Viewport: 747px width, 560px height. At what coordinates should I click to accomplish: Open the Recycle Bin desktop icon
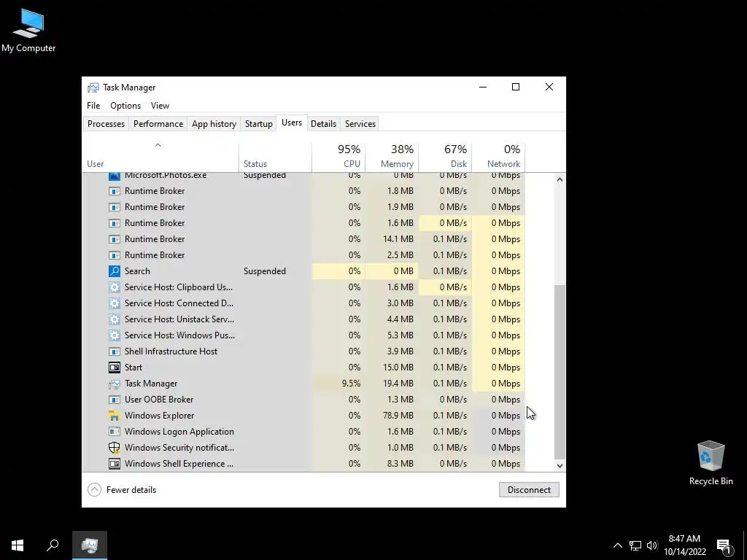711,463
